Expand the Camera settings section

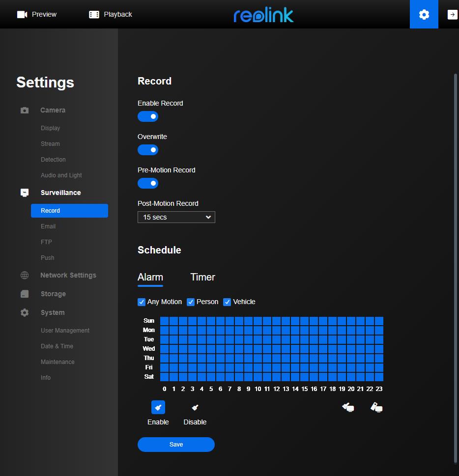pyautogui.click(x=53, y=110)
